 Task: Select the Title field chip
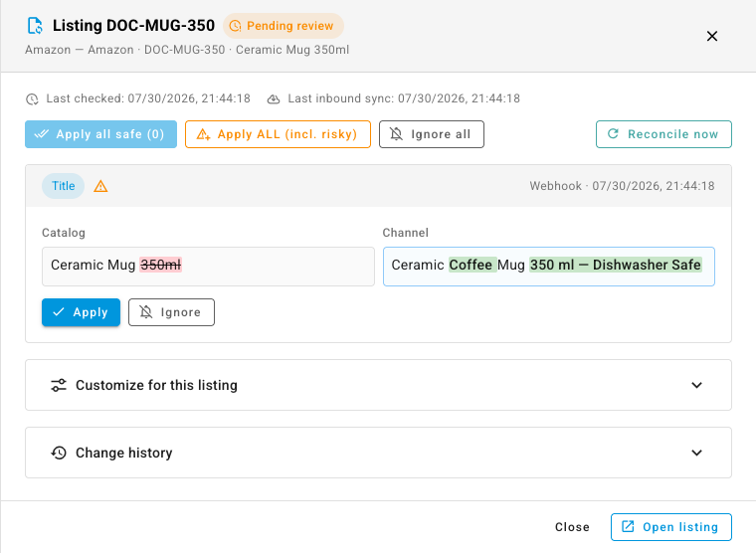point(63,186)
